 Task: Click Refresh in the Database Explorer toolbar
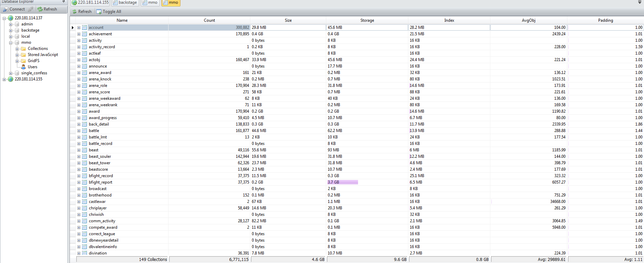point(47,9)
